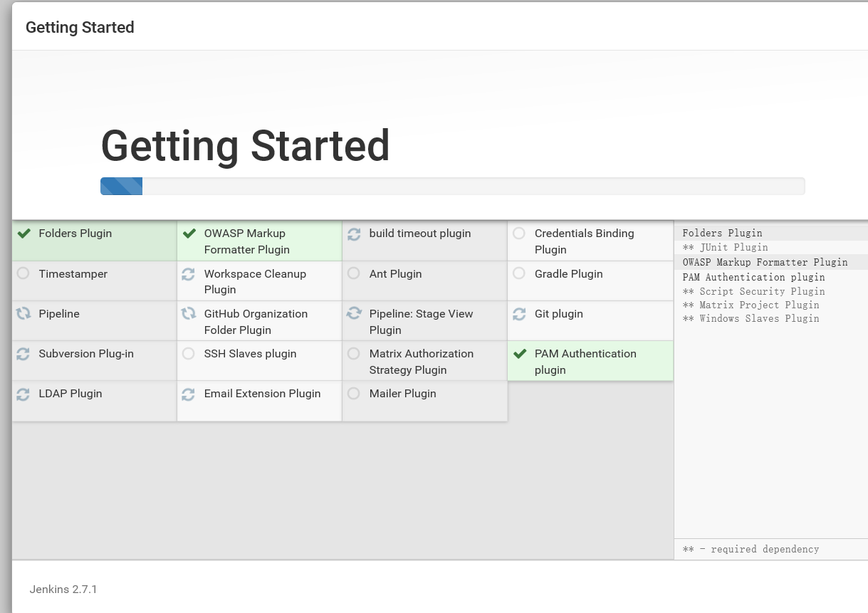
Task: Select the ** JUnit Plugin log entry
Action: click(725, 247)
